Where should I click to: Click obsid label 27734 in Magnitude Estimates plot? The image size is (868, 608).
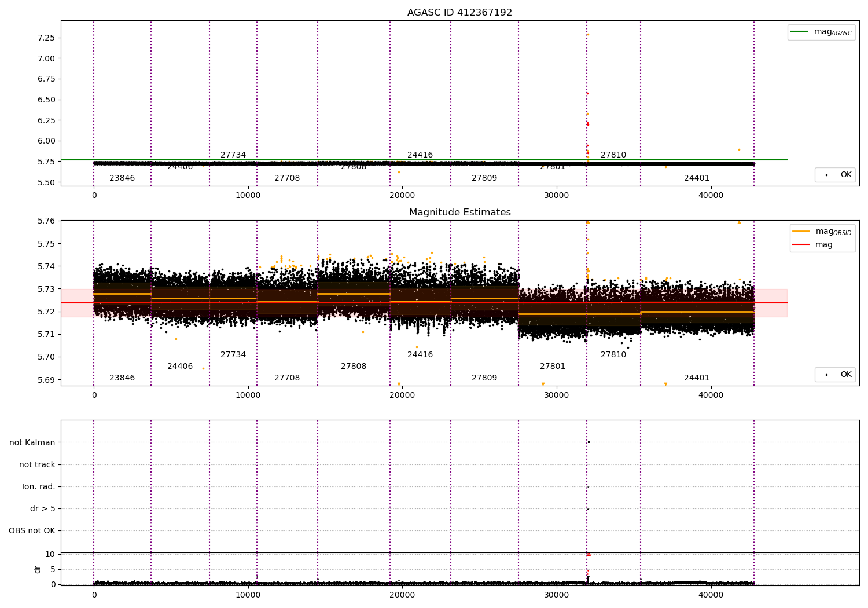[x=233, y=354]
